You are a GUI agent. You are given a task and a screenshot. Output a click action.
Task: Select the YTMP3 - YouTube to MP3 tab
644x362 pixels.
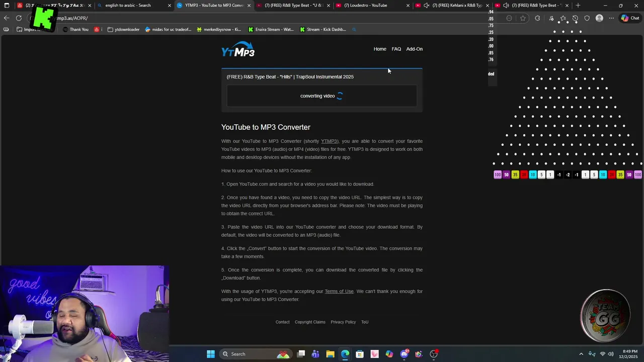click(214, 5)
